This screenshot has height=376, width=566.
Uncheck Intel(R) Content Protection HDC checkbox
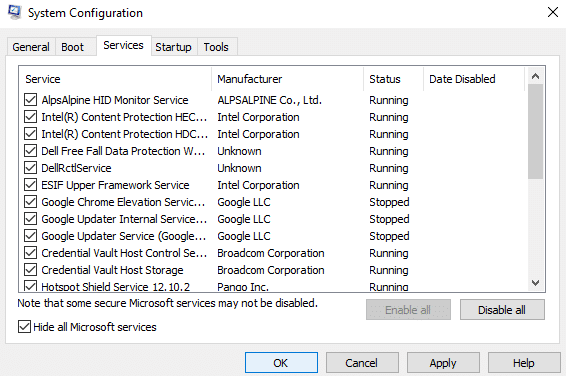click(x=31, y=134)
